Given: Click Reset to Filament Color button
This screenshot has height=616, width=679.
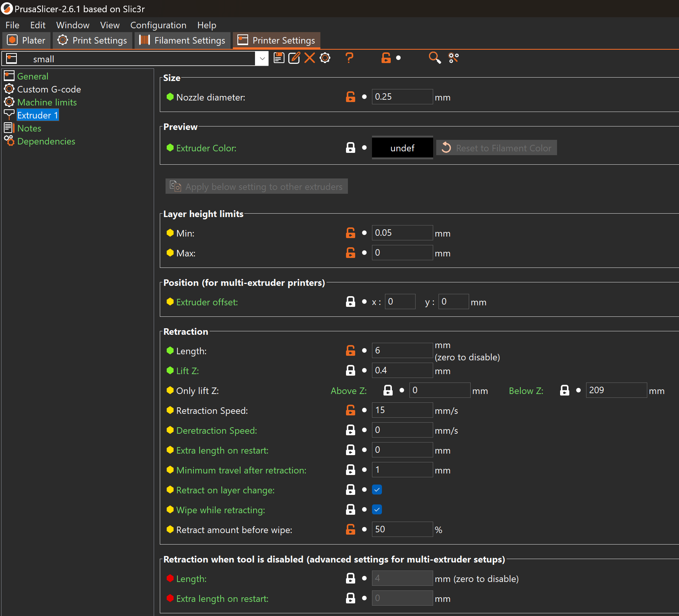Looking at the screenshot, I should 497,148.
